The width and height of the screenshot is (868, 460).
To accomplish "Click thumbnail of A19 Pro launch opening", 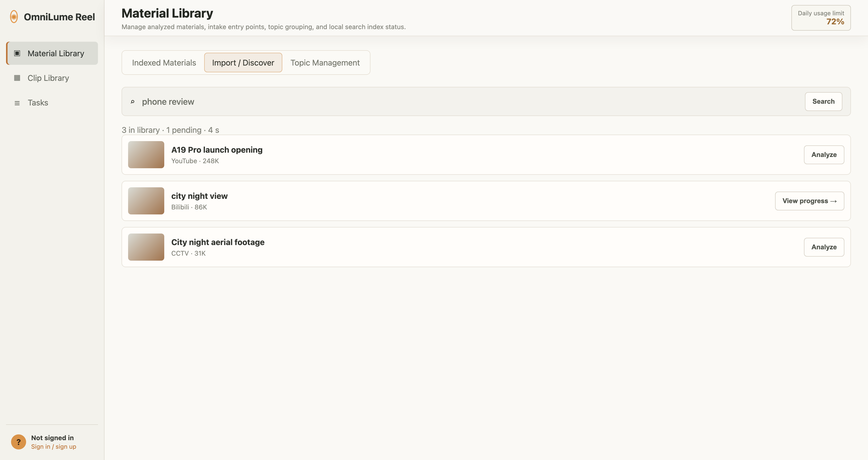I will point(146,155).
